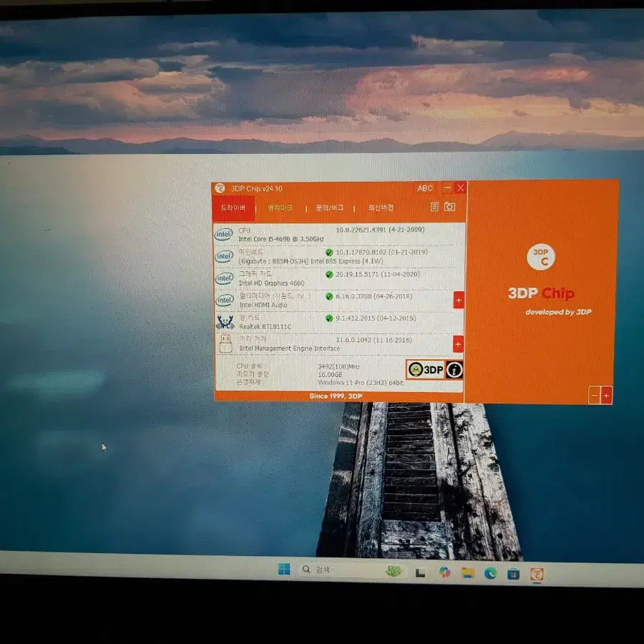Click the minus button at the side panel's bottom
The image size is (644, 644).
click(595, 395)
